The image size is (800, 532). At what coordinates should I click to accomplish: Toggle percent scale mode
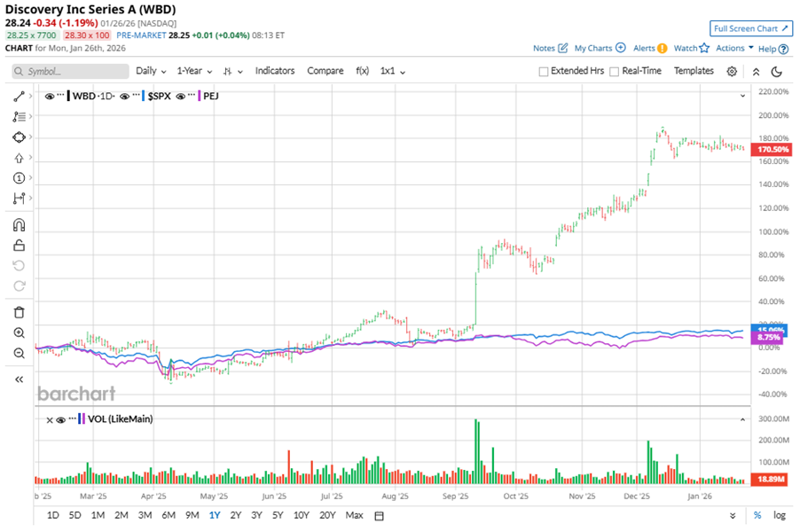coord(757,515)
